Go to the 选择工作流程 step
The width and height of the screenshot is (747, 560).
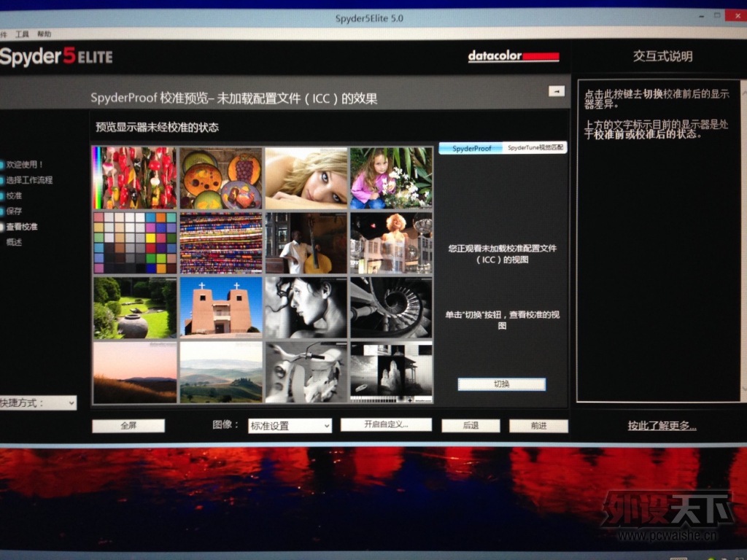coord(29,180)
